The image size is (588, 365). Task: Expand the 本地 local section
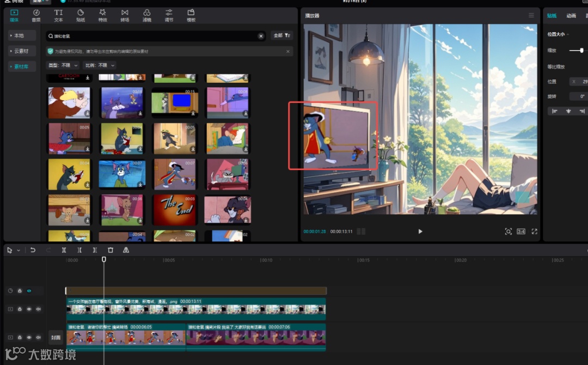tap(22, 35)
